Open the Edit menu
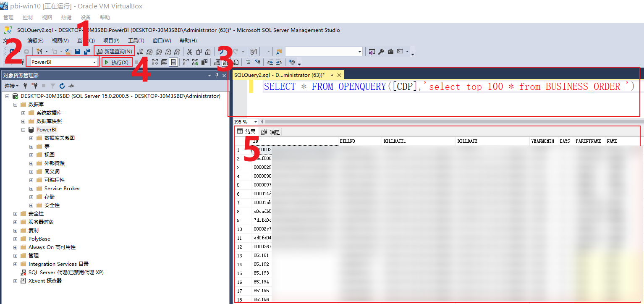 (x=35, y=41)
